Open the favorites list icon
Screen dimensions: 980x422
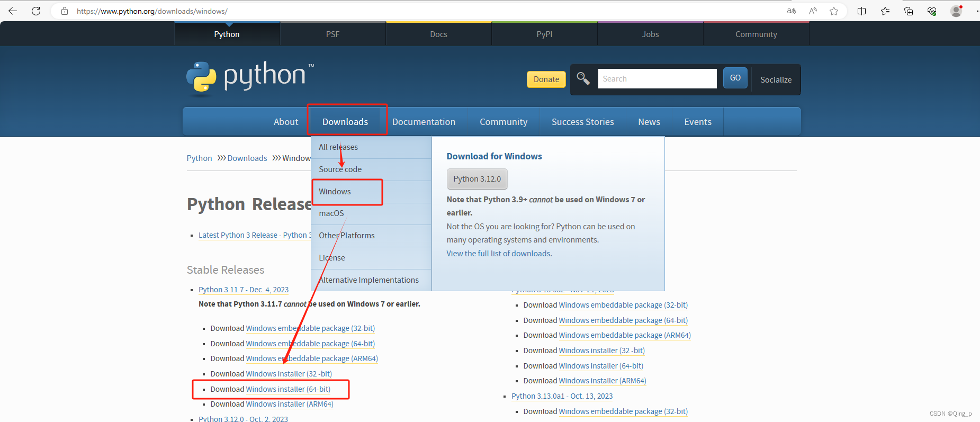click(x=885, y=11)
